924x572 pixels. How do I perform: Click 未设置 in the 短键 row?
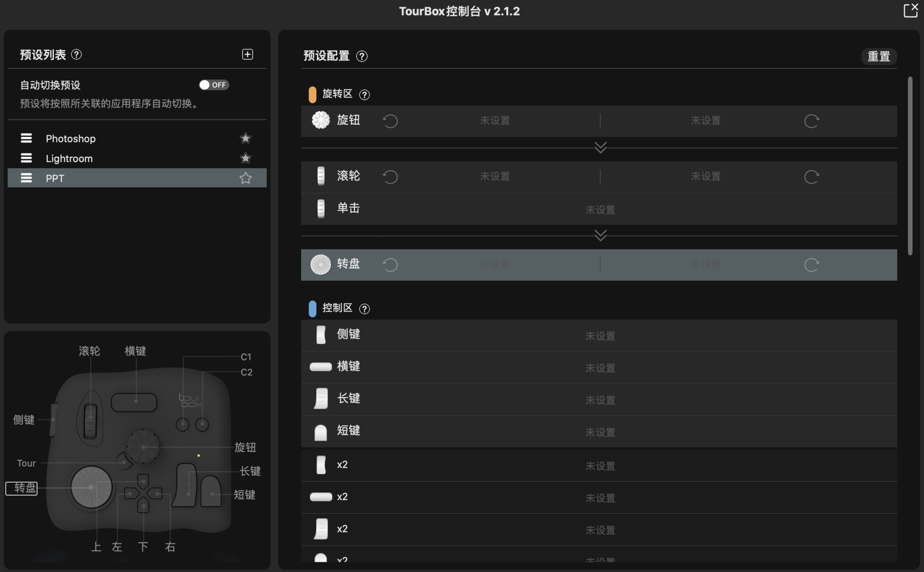600,432
